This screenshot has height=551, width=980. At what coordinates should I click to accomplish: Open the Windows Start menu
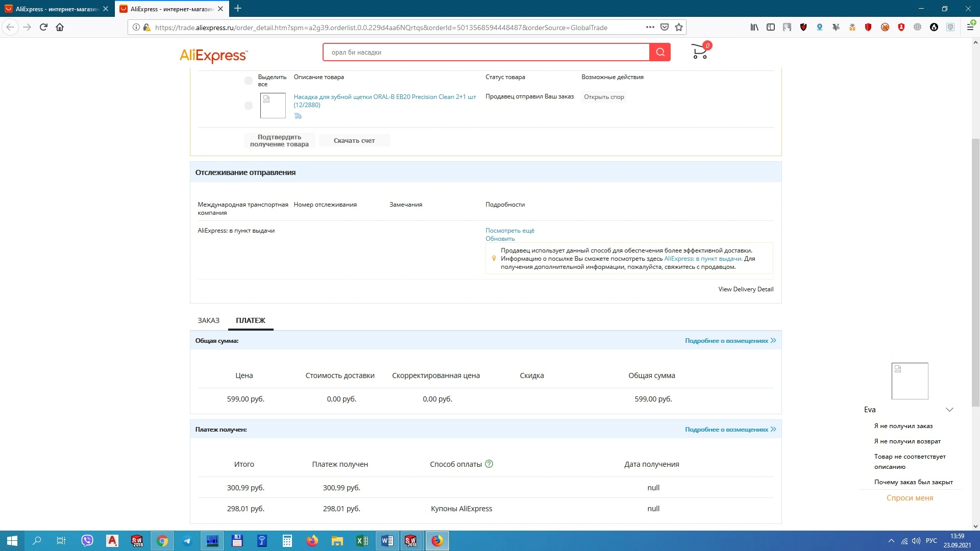[x=12, y=541]
